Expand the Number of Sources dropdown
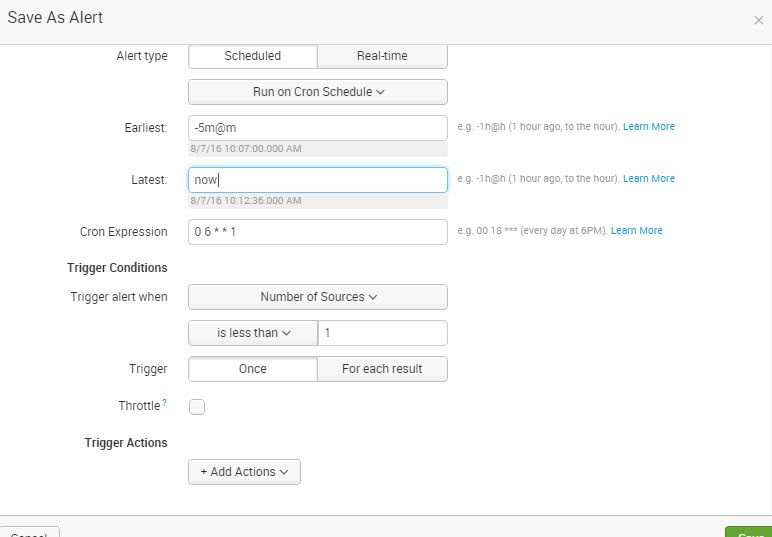 (x=318, y=297)
